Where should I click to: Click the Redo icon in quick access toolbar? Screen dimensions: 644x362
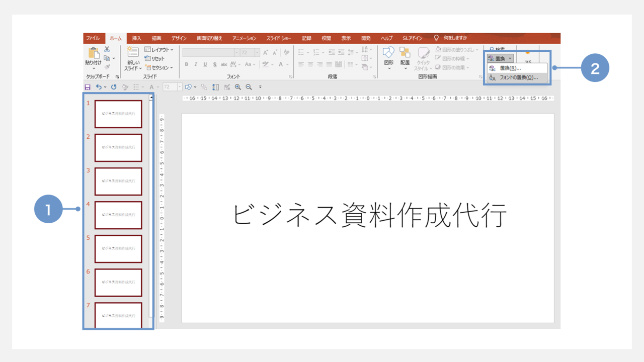[x=114, y=87]
